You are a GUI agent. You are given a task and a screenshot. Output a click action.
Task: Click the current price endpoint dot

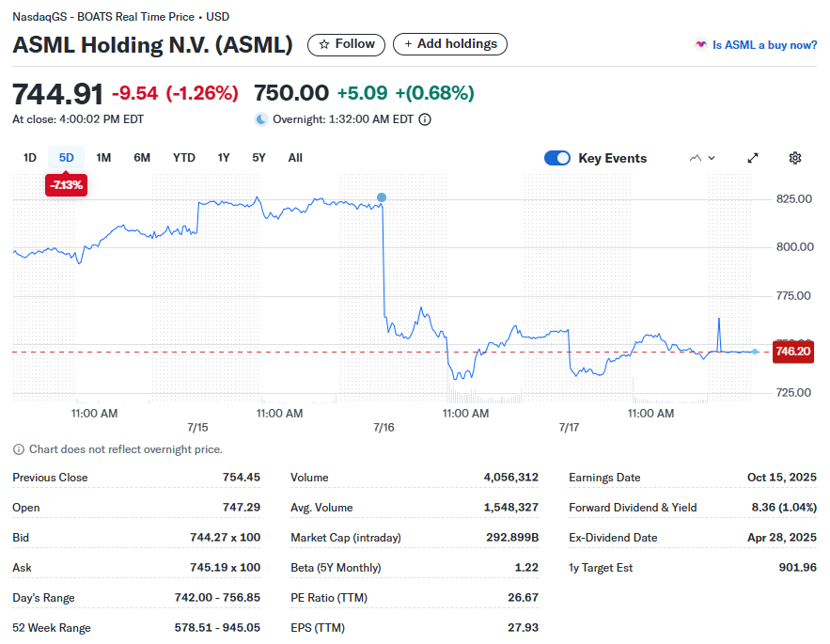click(755, 352)
